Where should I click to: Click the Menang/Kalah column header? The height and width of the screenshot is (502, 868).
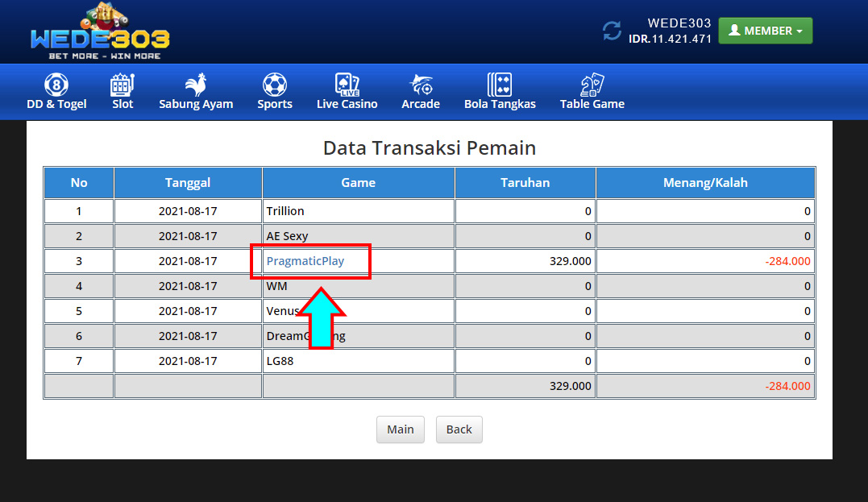click(705, 182)
